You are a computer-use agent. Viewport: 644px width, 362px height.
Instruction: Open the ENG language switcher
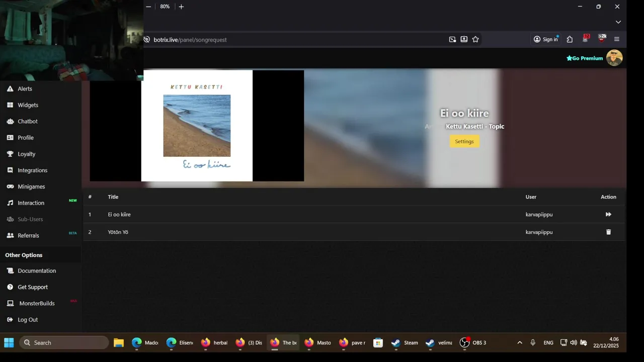[548, 343]
